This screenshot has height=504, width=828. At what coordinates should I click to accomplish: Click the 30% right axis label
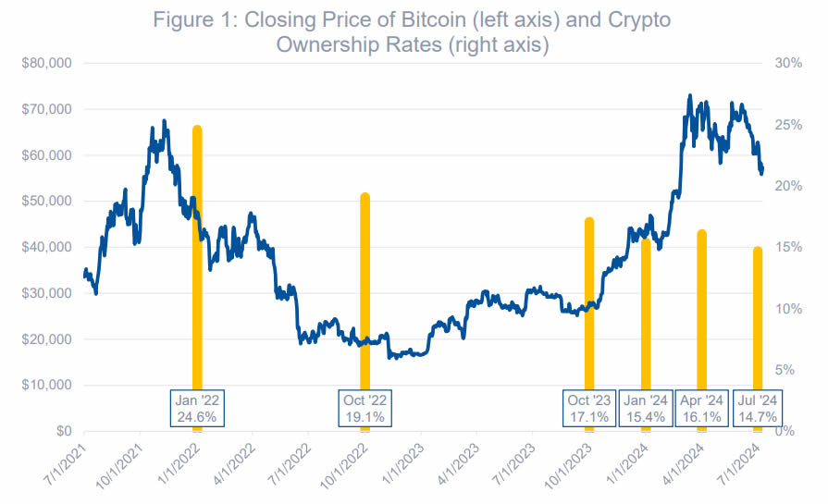click(788, 63)
